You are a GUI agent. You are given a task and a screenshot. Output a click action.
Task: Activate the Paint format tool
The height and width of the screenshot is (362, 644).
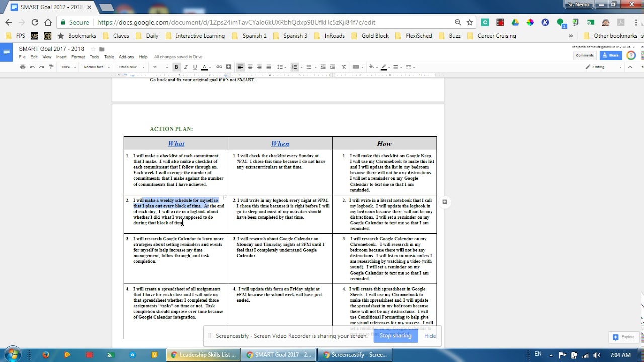click(x=51, y=67)
